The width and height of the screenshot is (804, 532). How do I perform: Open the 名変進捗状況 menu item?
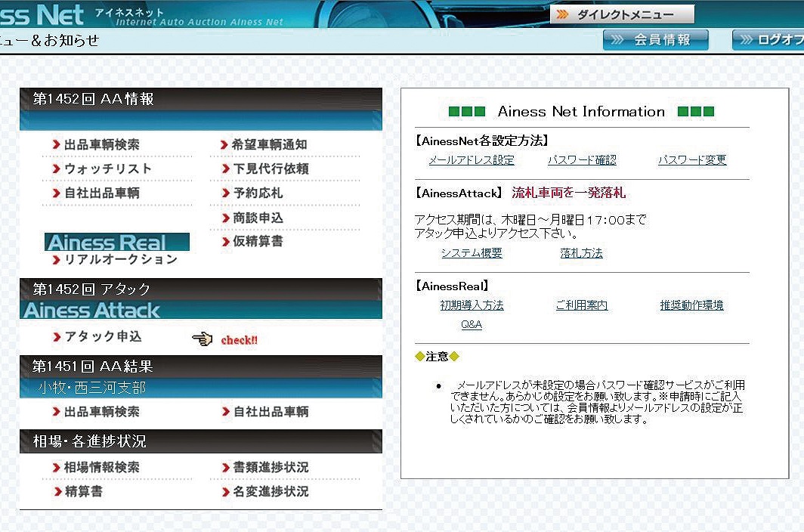[265, 491]
